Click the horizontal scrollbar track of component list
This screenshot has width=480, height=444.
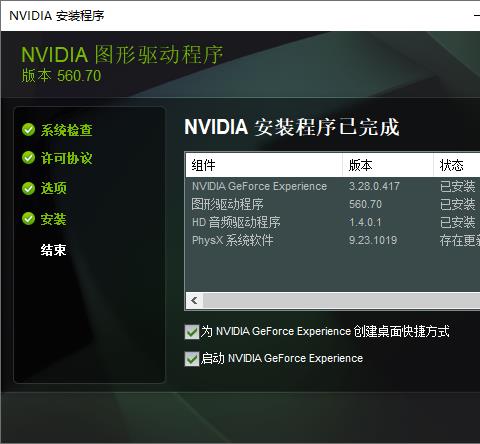[342, 300]
